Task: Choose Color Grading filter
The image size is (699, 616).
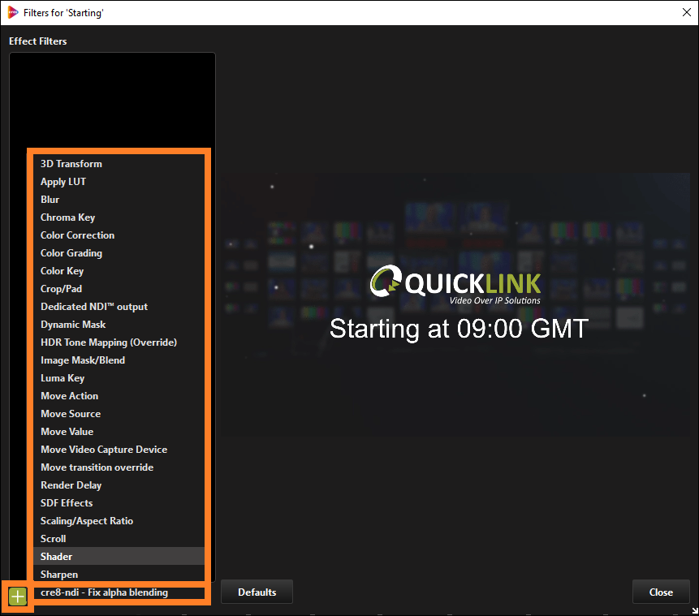Action: (119, 252)
